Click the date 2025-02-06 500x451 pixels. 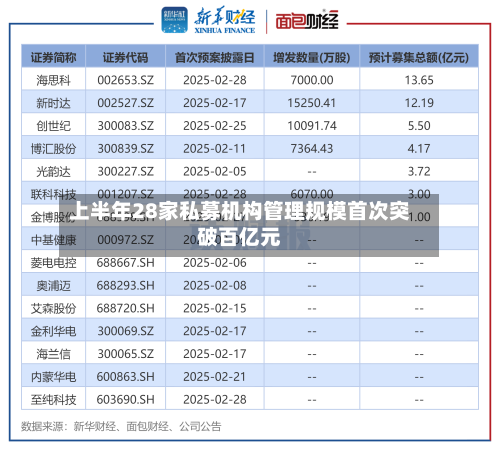click(215, 263)
